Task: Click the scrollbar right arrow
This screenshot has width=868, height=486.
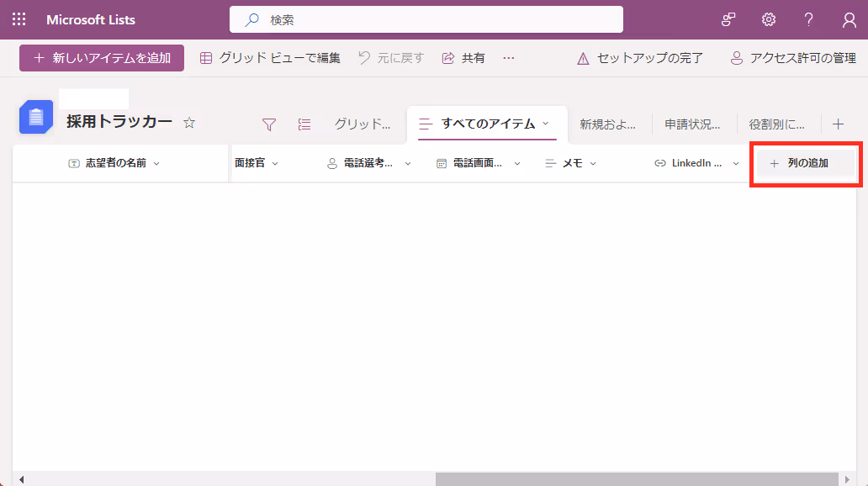Action: 847,479
